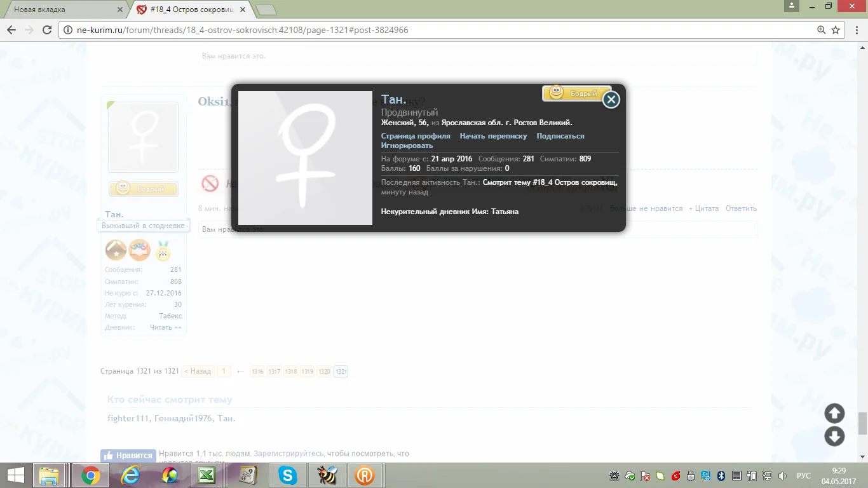Open a new browser tab

266,10
